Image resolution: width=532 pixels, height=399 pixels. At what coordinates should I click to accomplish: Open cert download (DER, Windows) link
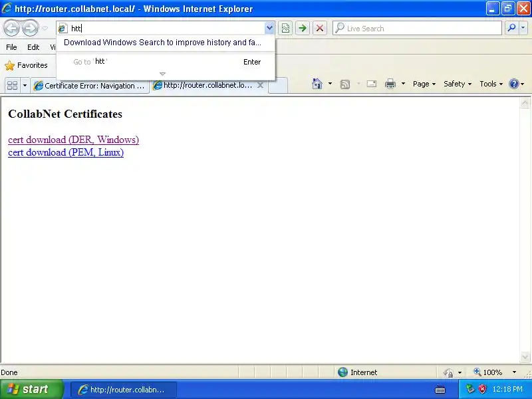tap(73, 140)
